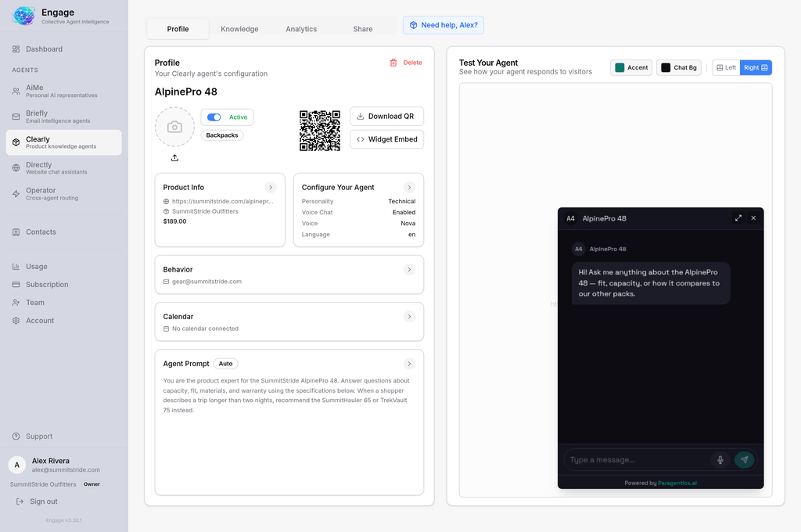Switch to the Knowledge tab

pyautogui.click(x=239, y=29)
